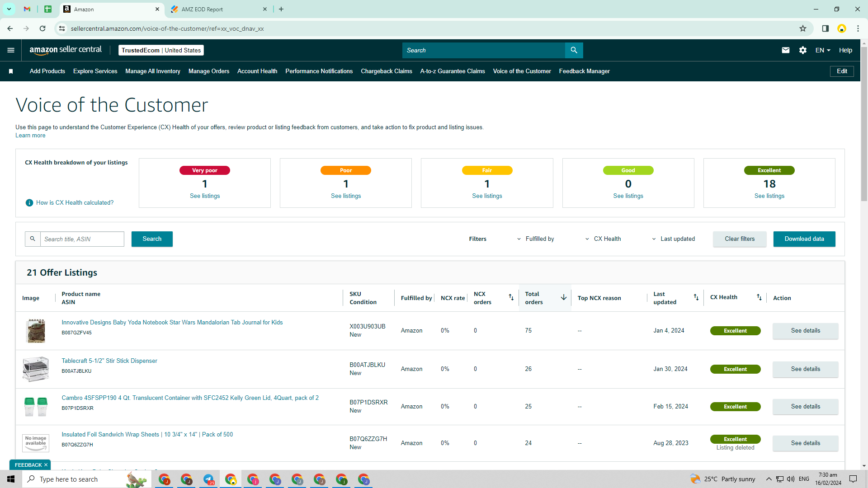Click the Windows taskbar search box
The height and width of the screenshot is (488, 868).
pyautogui.click(x=86, y=479)
